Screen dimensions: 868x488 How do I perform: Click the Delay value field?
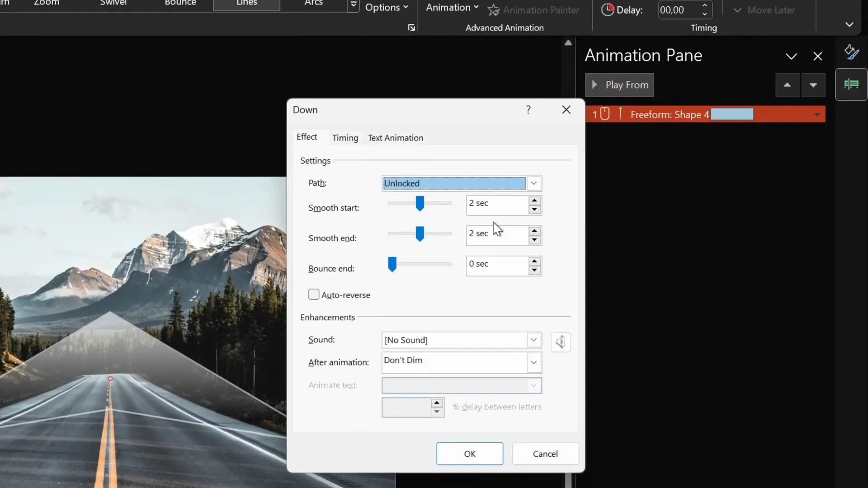point(678,10)
